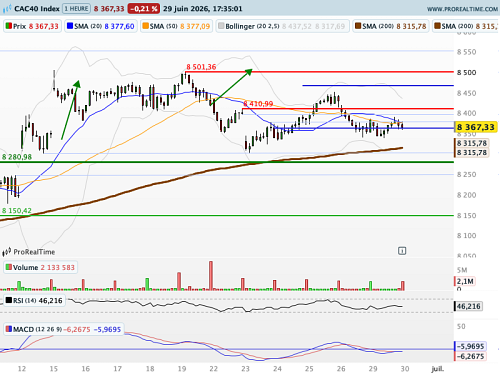Click date 19 on the time axis

182,369
